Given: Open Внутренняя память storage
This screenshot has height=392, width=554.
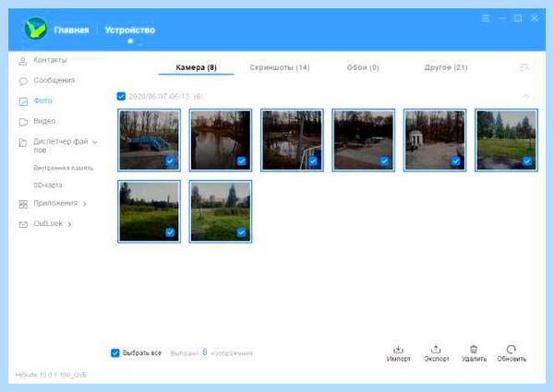Looking at the screenshot, I should (63, 168).
